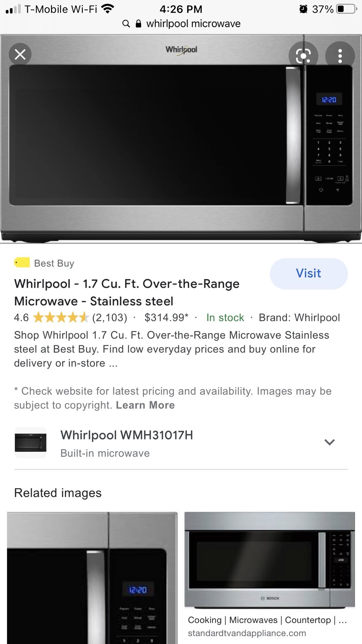Tap the standardtvandappliance.com source link
The height and width of the screenshot is (644, 362).
[247, 633]
